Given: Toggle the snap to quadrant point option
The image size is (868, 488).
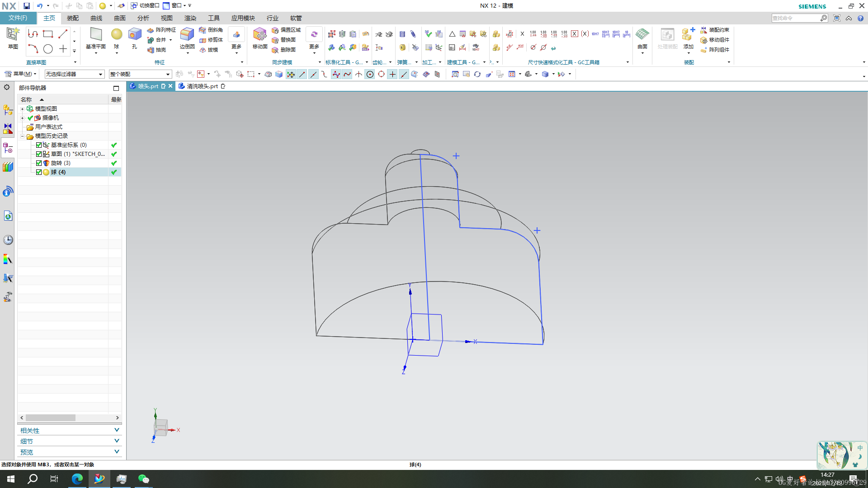Looking at the screenshot, I should [381, 74].
